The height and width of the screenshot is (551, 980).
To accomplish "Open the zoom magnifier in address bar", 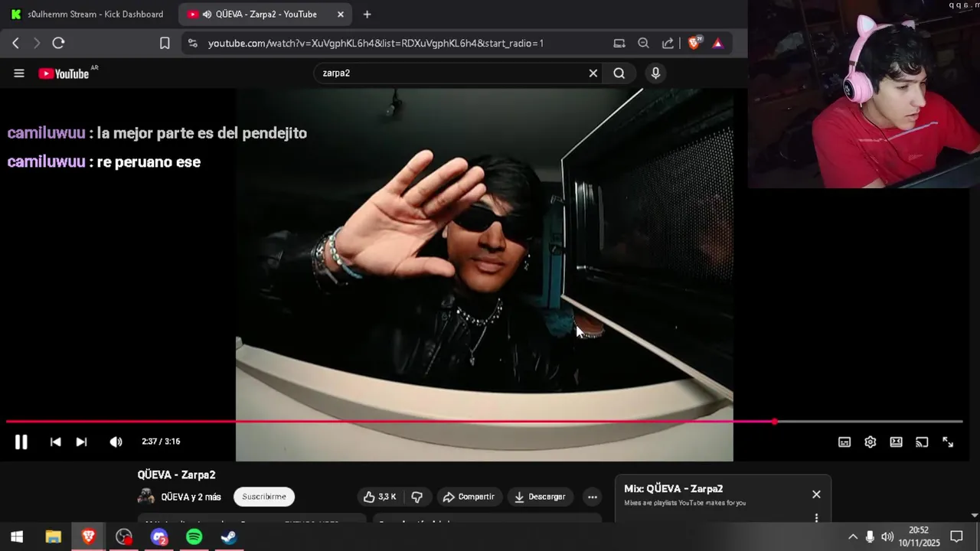I will click(x=643, y=44).
